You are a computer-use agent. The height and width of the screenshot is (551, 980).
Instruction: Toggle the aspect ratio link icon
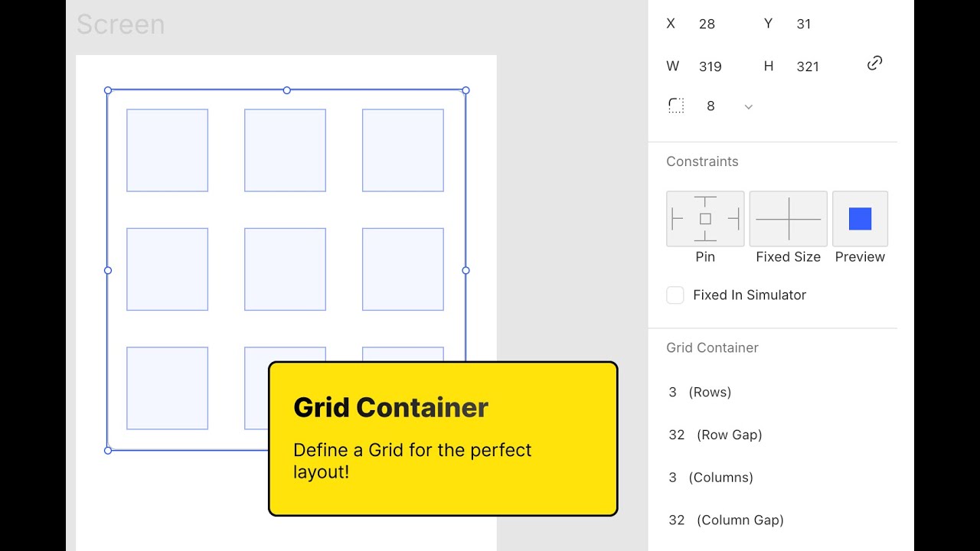pos(874,63)
